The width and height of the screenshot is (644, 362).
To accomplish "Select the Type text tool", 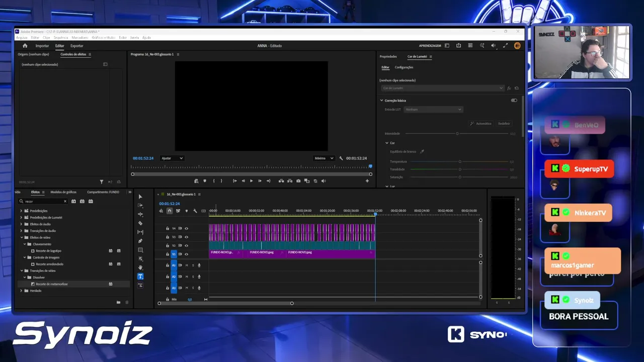I will [x=140, y=277].
